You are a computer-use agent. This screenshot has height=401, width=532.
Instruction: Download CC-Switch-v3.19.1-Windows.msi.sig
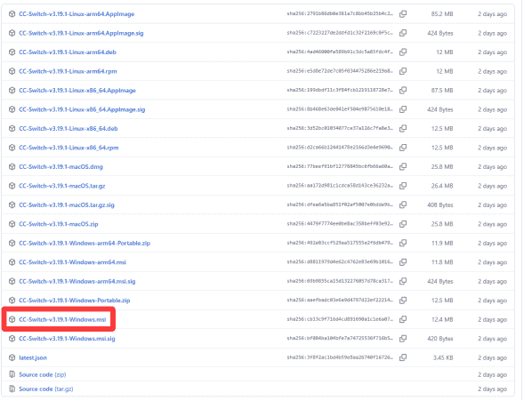pyautogui.click(x=67, y=339)
